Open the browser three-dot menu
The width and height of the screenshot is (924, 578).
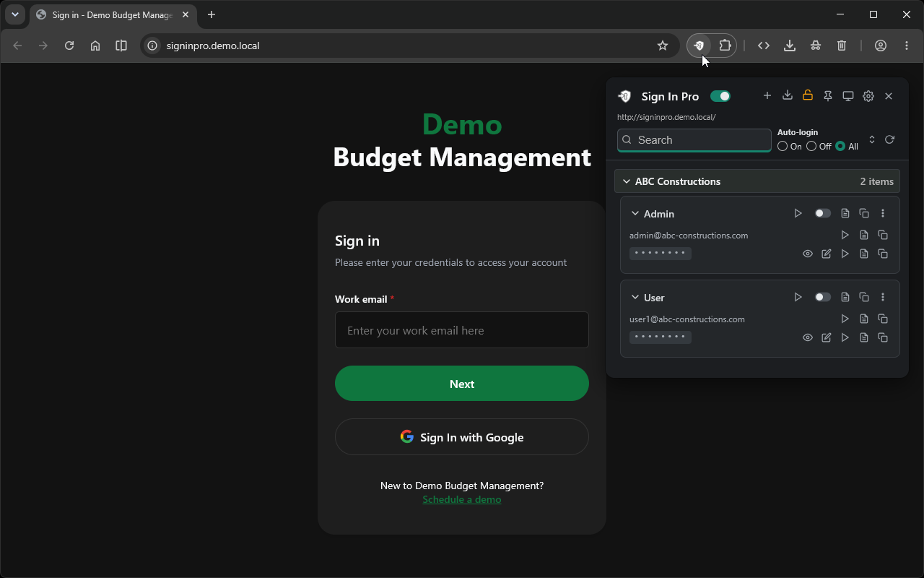[x=907, y=46]
